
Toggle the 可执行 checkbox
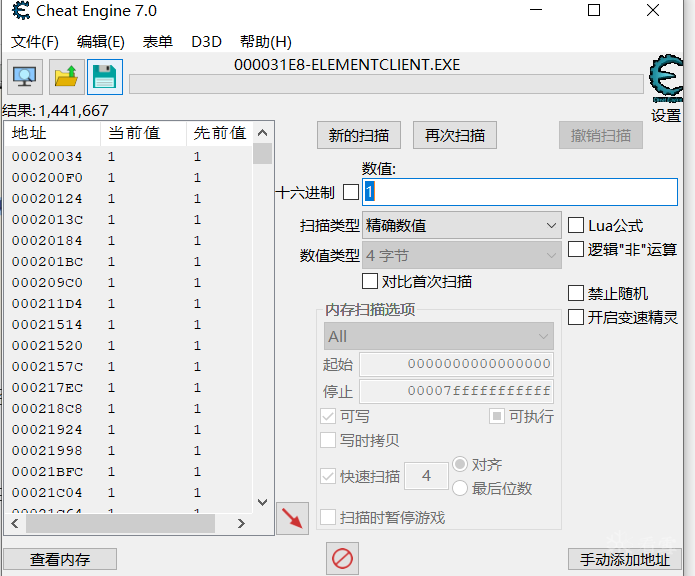(x=497, y=416)
